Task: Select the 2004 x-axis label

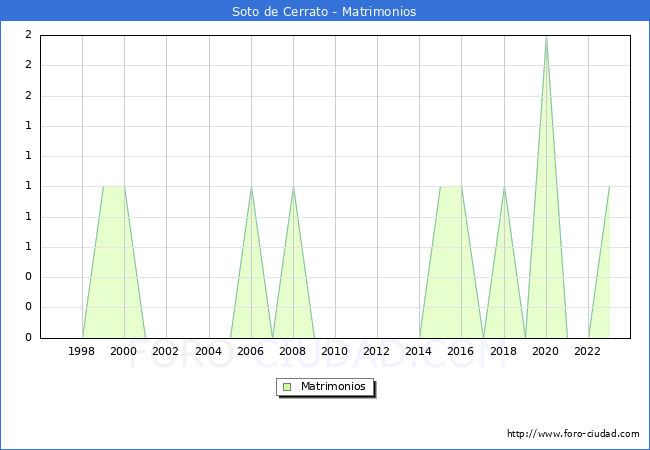Action: [208, 351]
